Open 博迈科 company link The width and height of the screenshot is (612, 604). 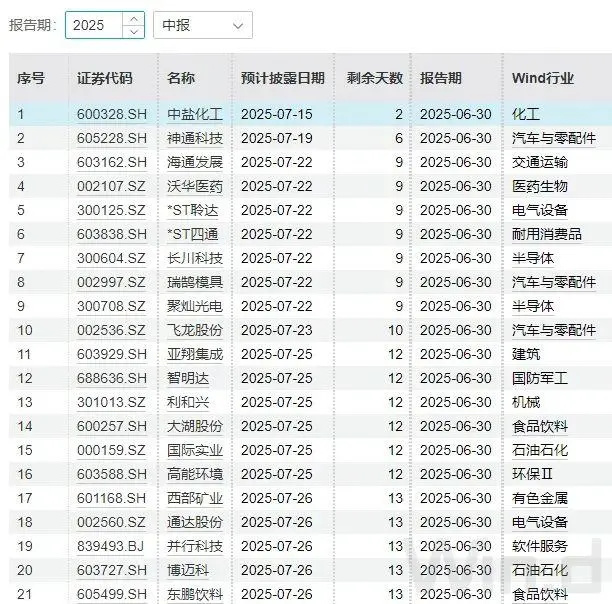[x=188, y=570]
